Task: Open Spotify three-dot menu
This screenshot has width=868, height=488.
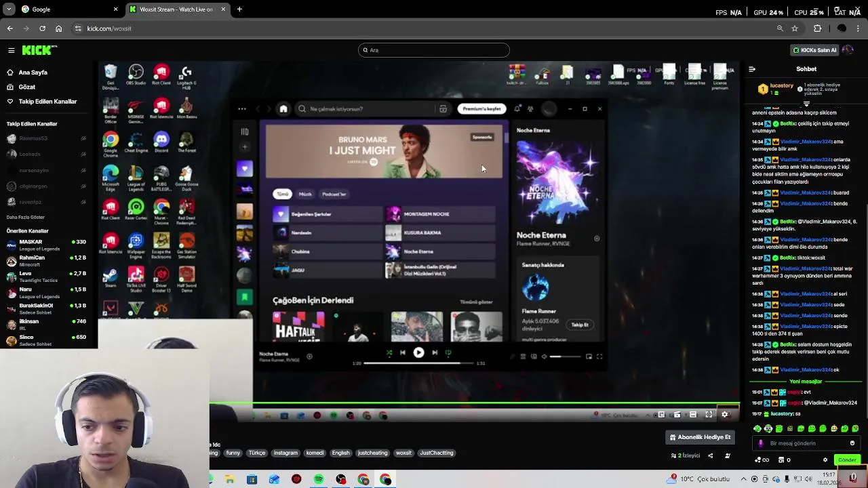Action: pos(242,108)
